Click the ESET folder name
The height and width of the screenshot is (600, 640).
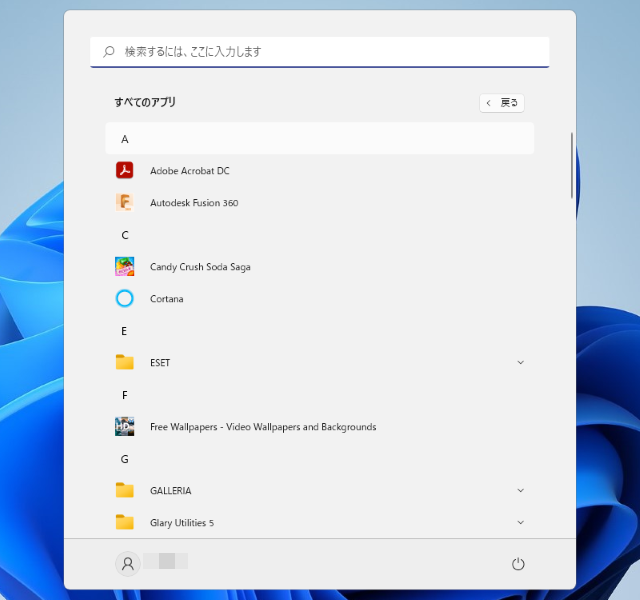(160, 362)
